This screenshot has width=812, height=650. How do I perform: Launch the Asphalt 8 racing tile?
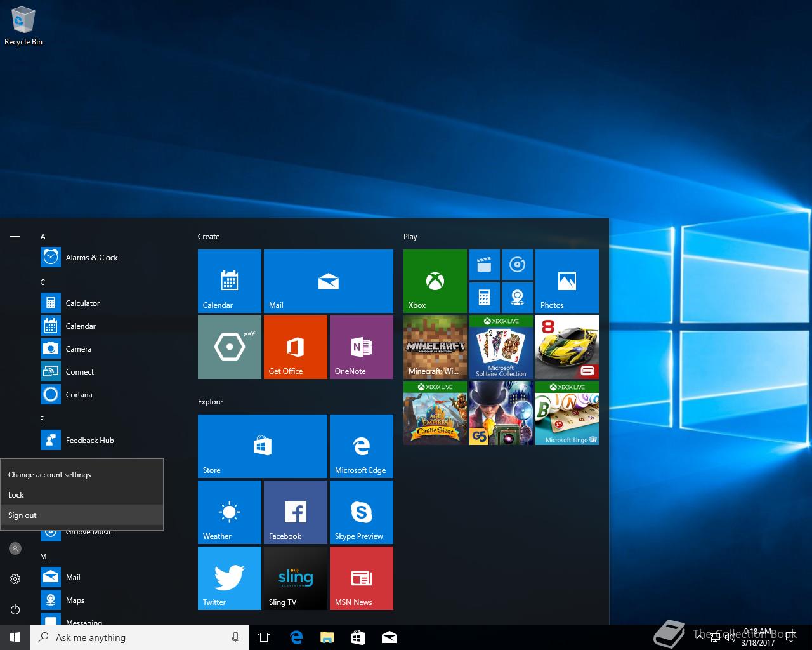567,347
